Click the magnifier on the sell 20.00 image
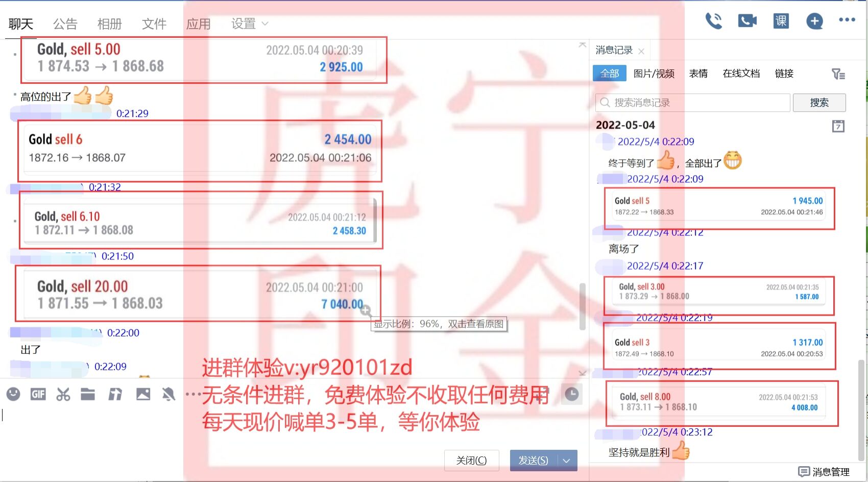Image resolution: width=868 pixels, height=482 pixels. pyautogui.click(x=366, y=310)
